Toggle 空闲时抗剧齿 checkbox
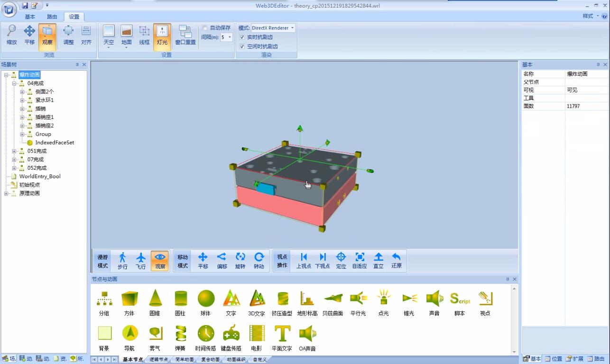This screenshot has width=610, height=364. [242, 46]
